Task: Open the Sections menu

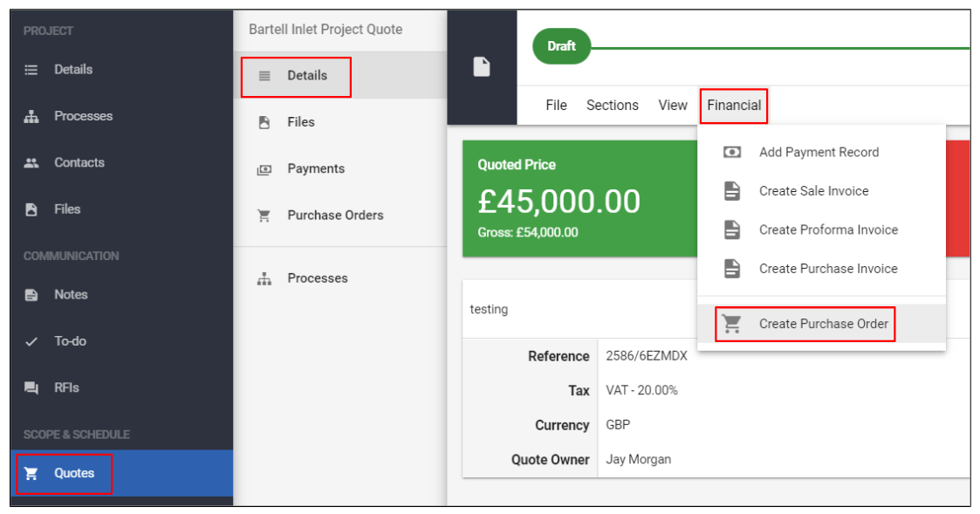Action: (x=612, y=105)
